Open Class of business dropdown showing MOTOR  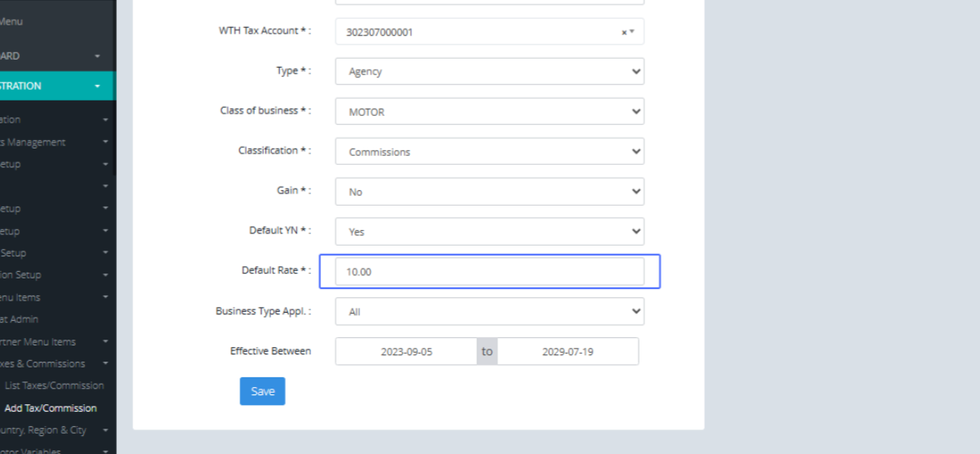point(489,112)
